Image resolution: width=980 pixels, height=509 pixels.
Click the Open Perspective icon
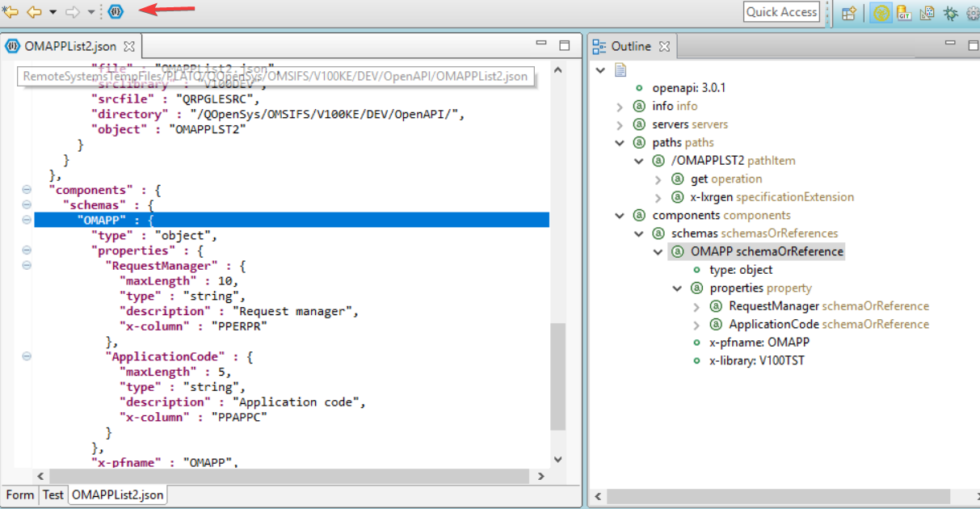coord(848,13)
